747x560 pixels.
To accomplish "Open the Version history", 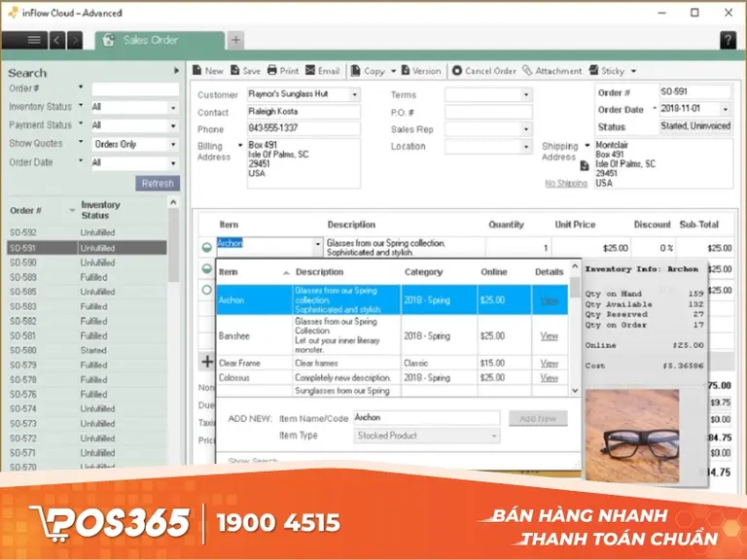I will [x=421, y=71].
